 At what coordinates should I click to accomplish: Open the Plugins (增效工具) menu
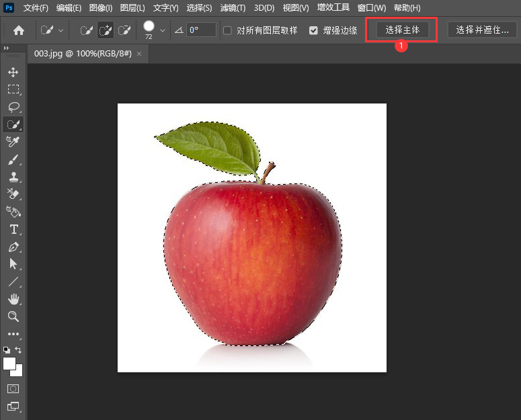click(333, 7)
